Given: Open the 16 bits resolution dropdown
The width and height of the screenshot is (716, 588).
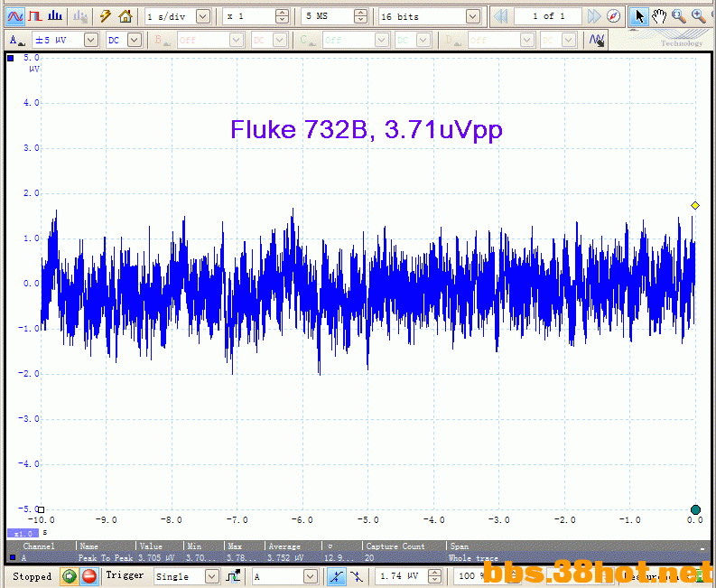Looking at the screenshot, I should pos(473,17).
